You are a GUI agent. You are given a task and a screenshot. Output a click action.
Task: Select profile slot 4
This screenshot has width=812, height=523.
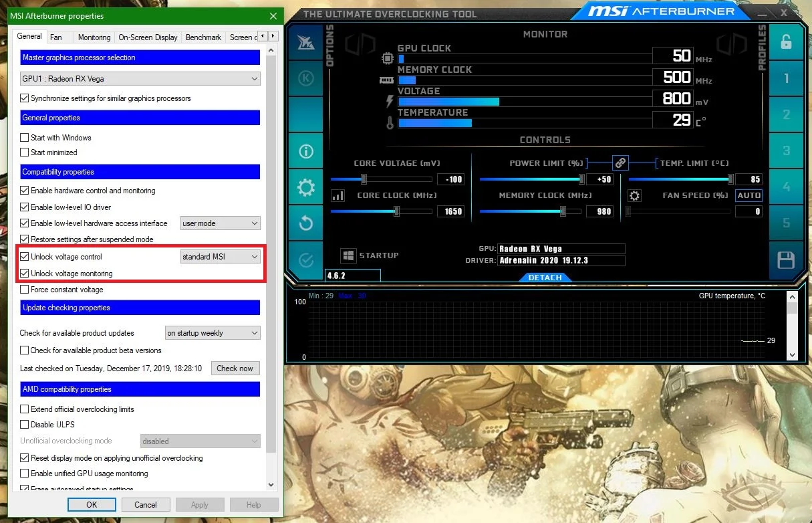[x=787, y=187]
